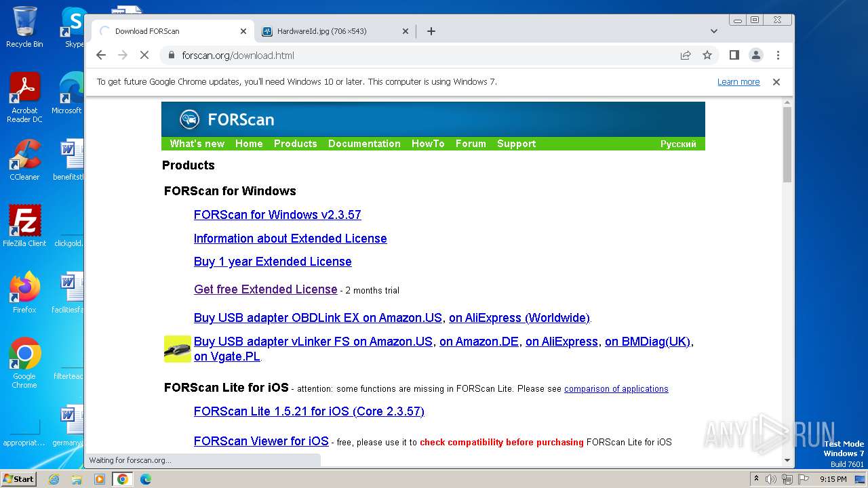Switch to the Download FORScan tab
Image resolution: width=868 pixels, height=488 pixels.
click(x=173, y=31)
